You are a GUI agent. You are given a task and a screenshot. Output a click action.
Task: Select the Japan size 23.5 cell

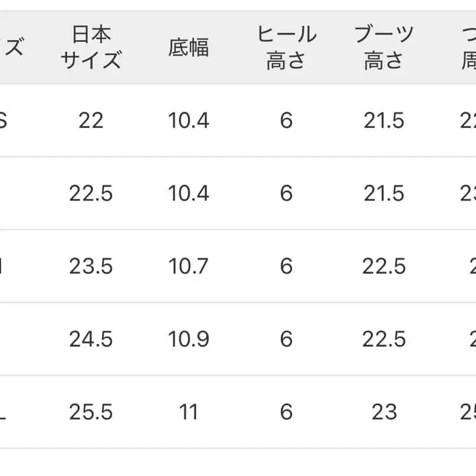[x=91, y=267]
